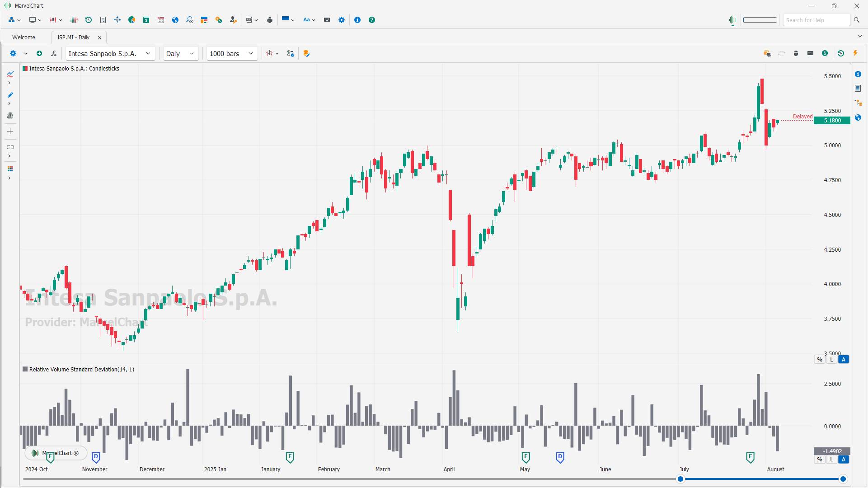
Task: Open the blue info panel on right sidebar
Action: pos(858,74)
